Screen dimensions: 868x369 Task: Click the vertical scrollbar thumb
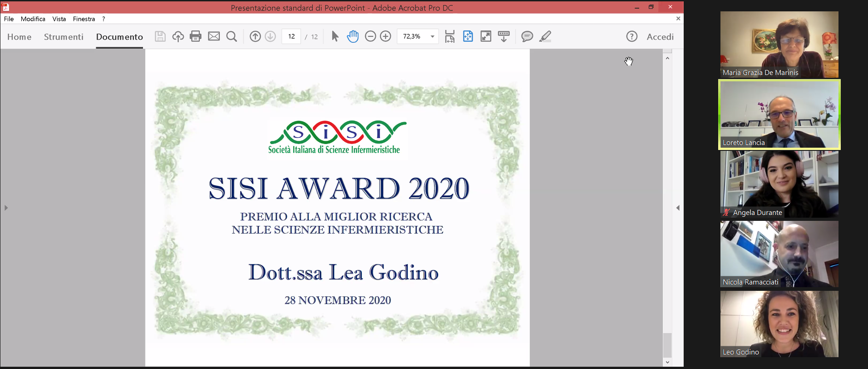pos(667,345)
